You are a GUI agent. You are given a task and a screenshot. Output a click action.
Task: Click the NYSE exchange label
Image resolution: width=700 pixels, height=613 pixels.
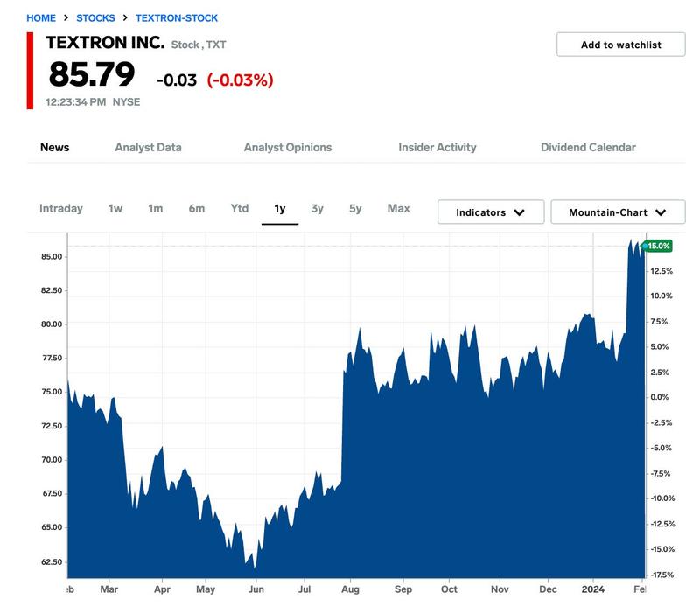click(x=126, y=102)
